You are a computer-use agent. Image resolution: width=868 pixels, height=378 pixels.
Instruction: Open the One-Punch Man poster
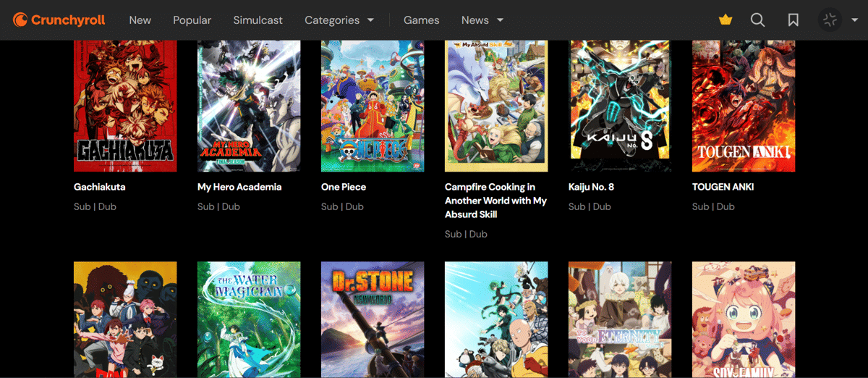496,320
